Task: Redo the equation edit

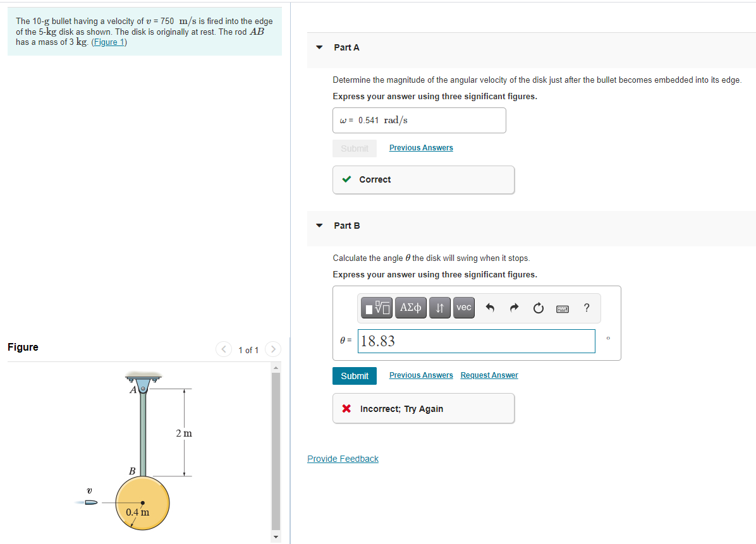Action: pyautogui.click(x=514, y=308)
